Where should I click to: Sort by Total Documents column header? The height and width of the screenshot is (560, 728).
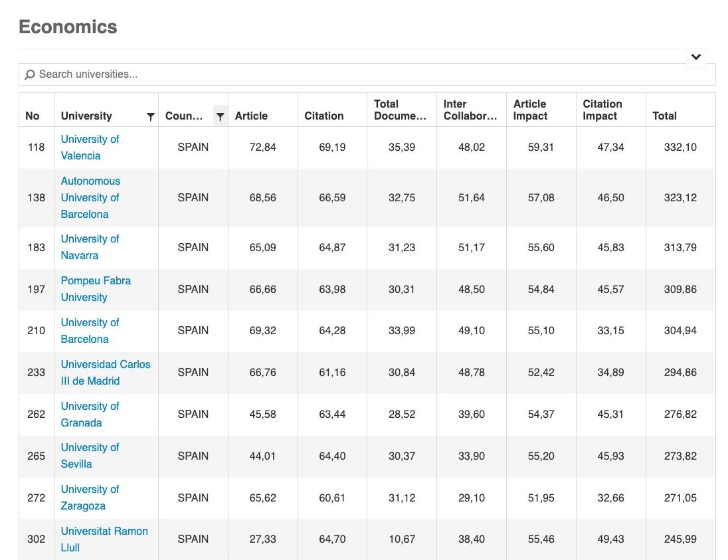[400, 110]
